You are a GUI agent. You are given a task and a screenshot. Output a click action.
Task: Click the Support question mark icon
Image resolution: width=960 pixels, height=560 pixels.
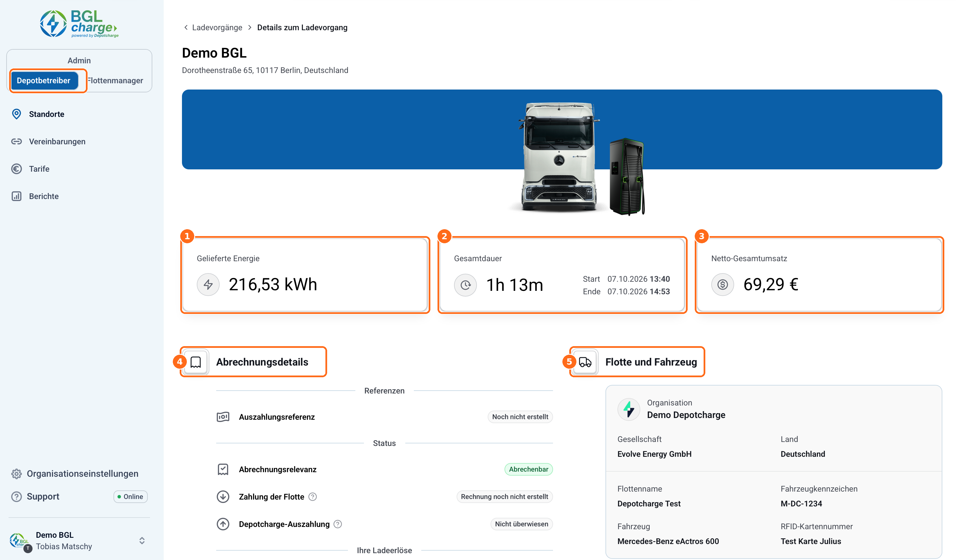(x=16, y=496)
